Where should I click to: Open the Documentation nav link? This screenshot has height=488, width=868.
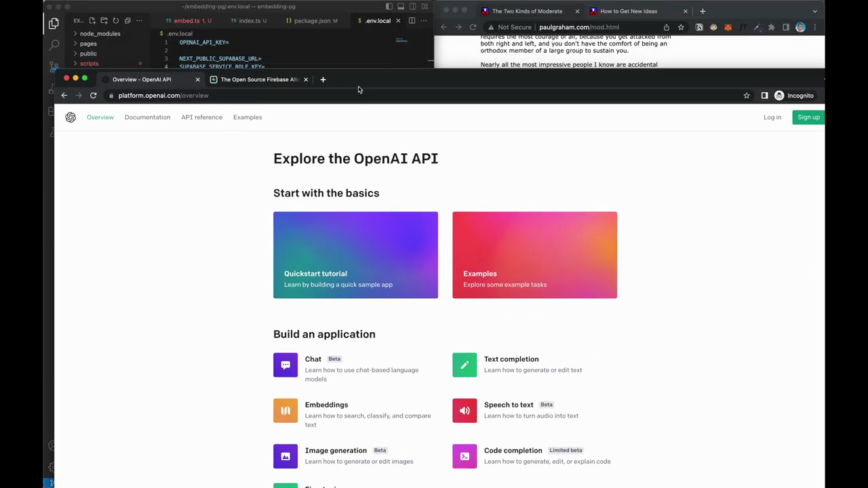click(x=147, y=117)
